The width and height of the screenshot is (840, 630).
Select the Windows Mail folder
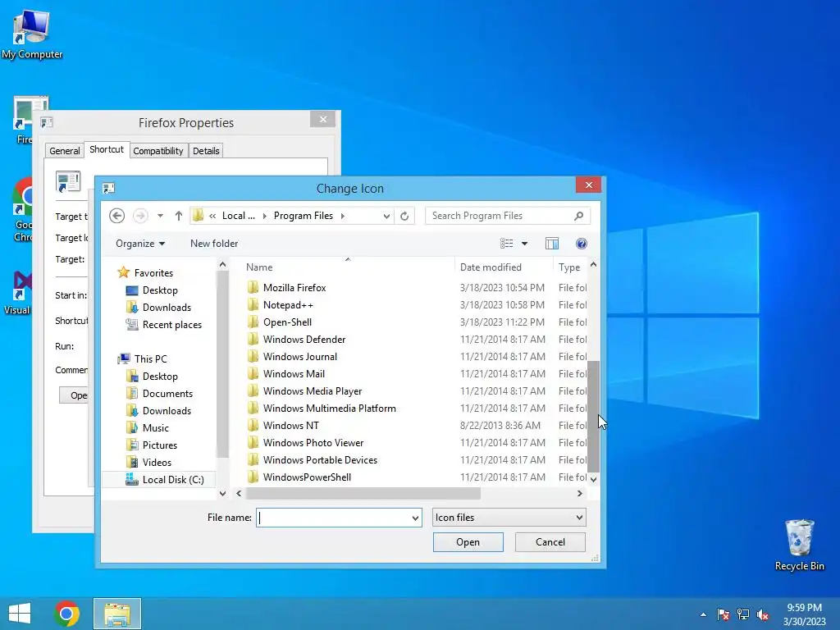(294, 373)
